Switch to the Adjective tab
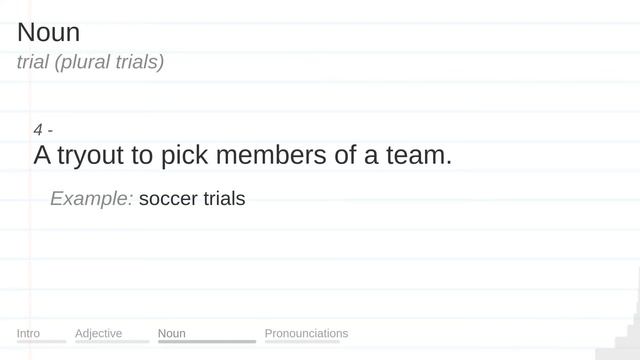The image size is (640, 360). click(x=98, y=333)
